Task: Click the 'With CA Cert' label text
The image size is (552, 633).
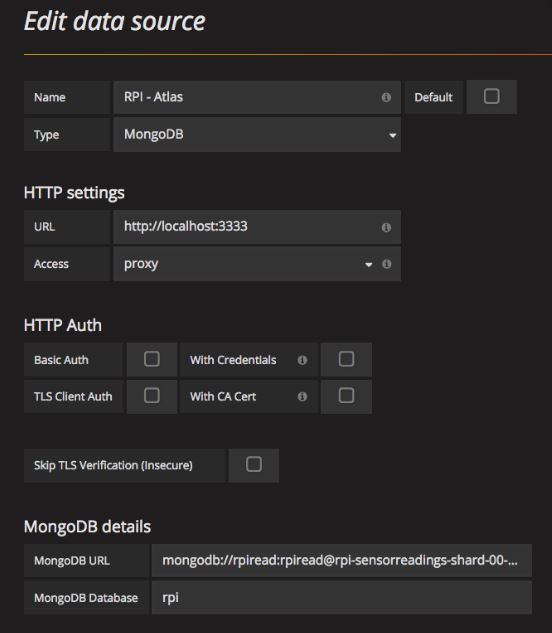Action: [x=223, y=396]
